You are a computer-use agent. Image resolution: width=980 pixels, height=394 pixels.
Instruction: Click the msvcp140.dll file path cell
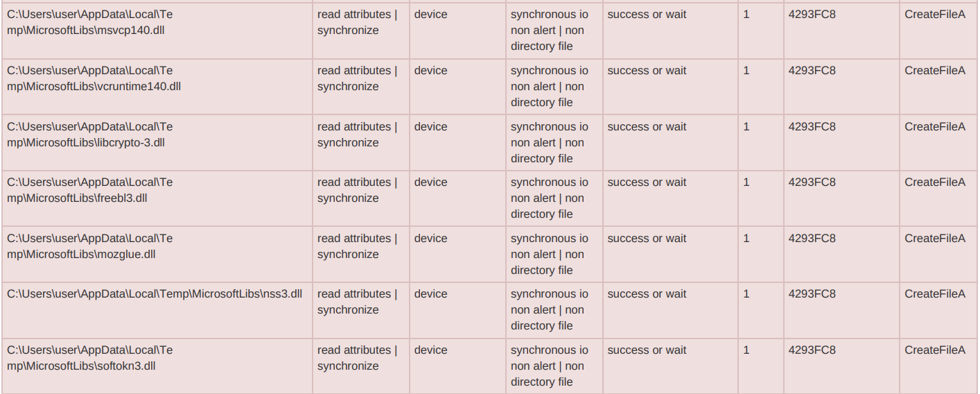90,22
